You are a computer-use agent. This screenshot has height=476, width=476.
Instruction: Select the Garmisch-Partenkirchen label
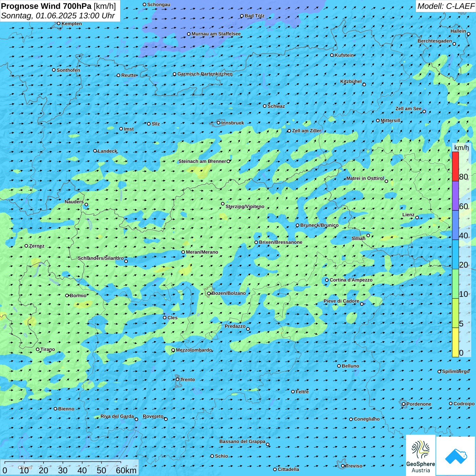pyautogui.click(x=205, y=74)
